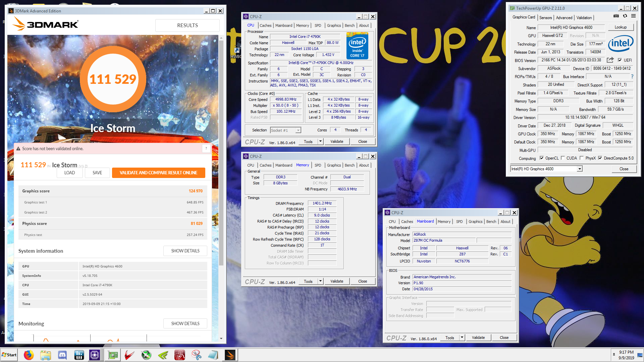Open the Caches tab in CPU-Z CPU window

[265, 25]
